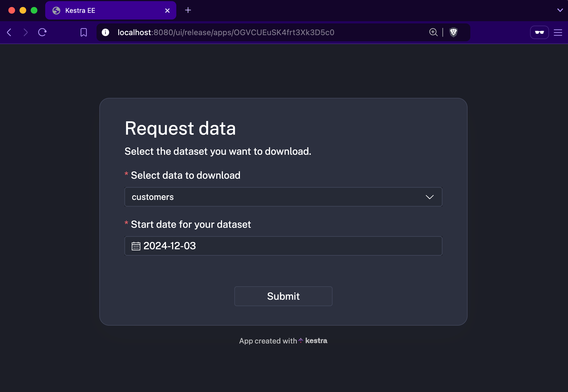The height and width of the screenshot is (392, 568).
Task: Open the Brave Shields lion icon
Action: 454,32
